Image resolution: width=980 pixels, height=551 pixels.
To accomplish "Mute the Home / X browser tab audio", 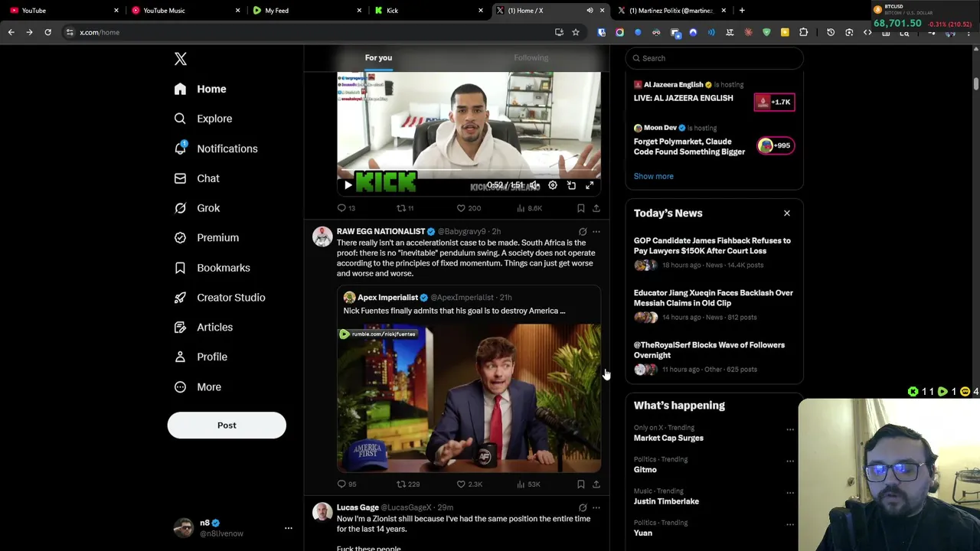I will [x=590, y=11].
